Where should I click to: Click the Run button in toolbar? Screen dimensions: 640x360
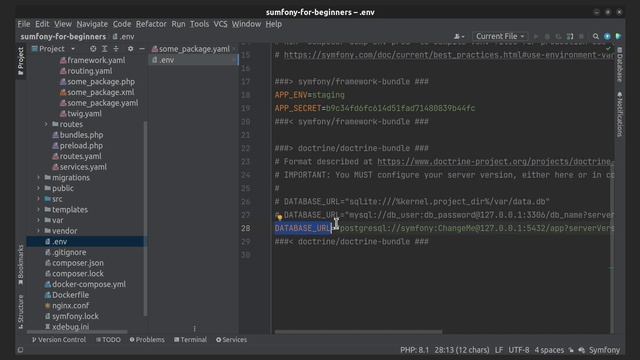click(x=536, y=36)
